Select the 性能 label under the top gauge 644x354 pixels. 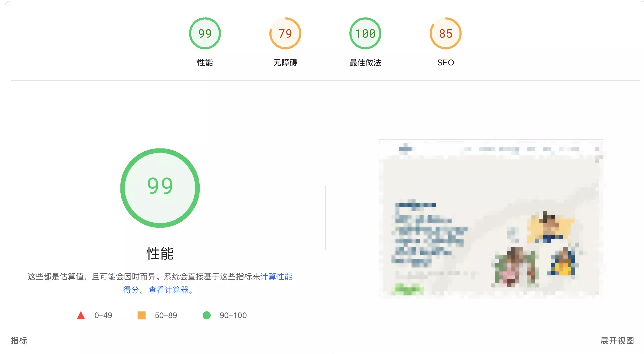click(205, 63)
